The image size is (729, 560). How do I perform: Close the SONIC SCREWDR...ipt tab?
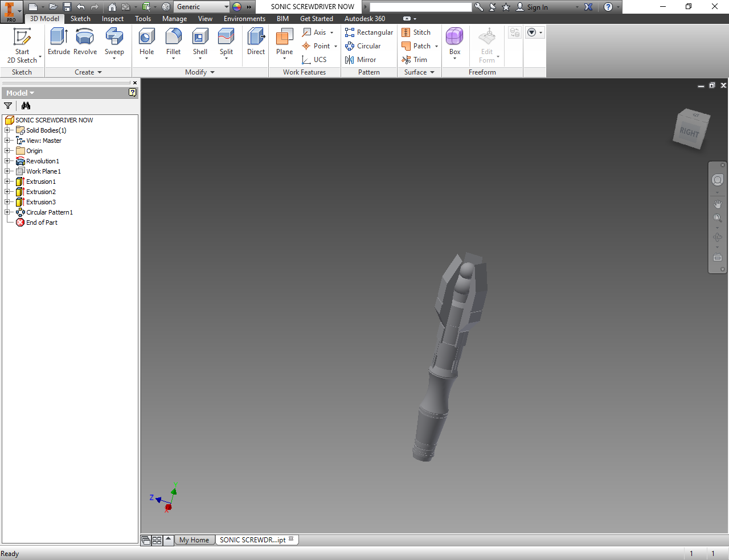click(x=291, y=539)
